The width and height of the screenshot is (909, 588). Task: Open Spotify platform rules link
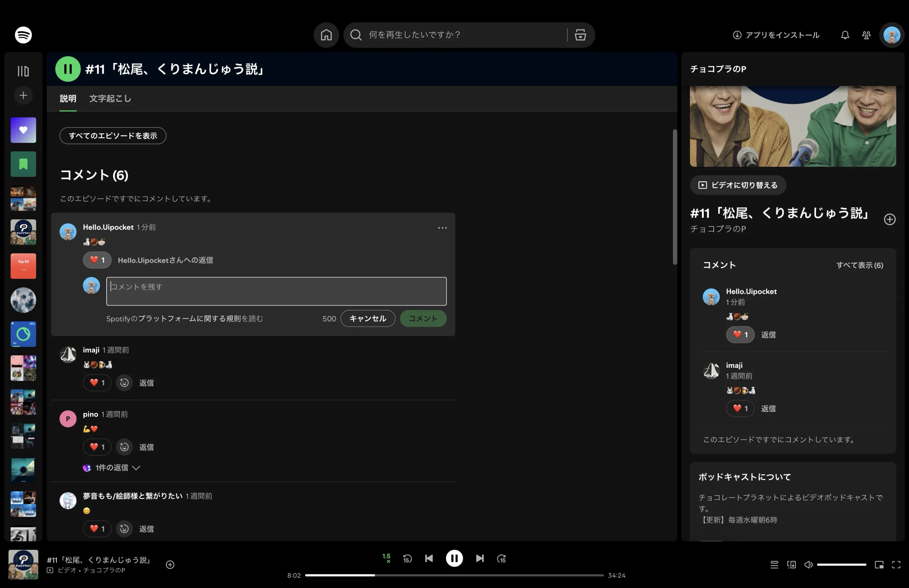tap(189, 318)
